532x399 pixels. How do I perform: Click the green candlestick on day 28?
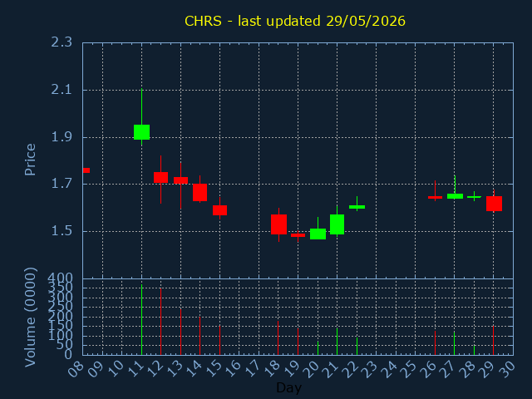coord(474,197)
